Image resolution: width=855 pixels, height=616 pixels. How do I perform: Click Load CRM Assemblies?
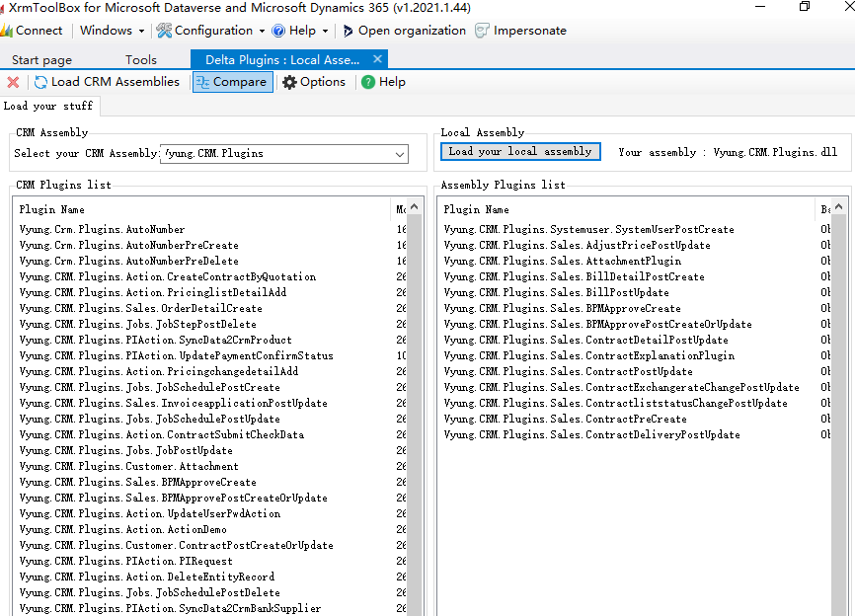[x=107, y=82]
